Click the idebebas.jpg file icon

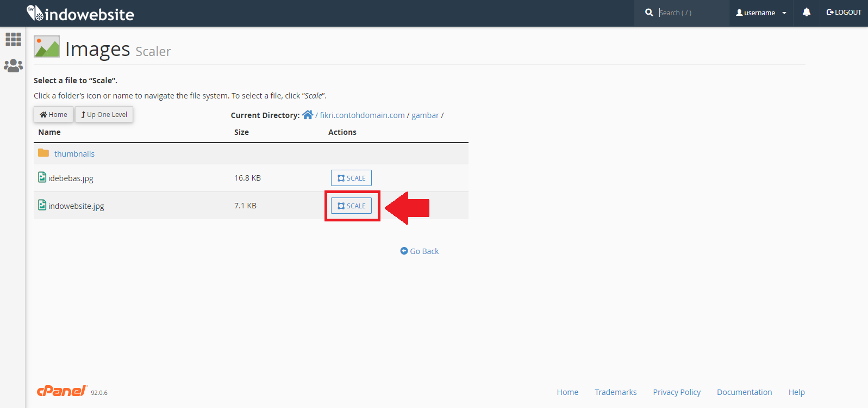[42, 177]
